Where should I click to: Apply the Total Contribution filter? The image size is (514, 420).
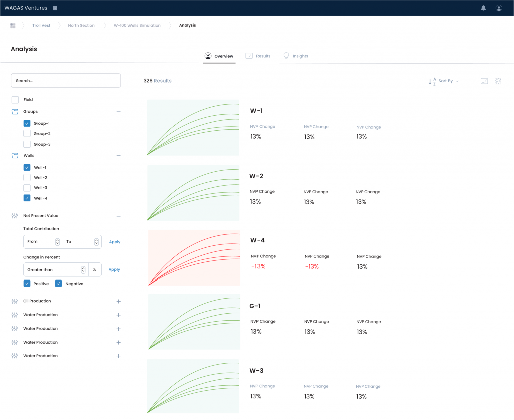(115, 242)
